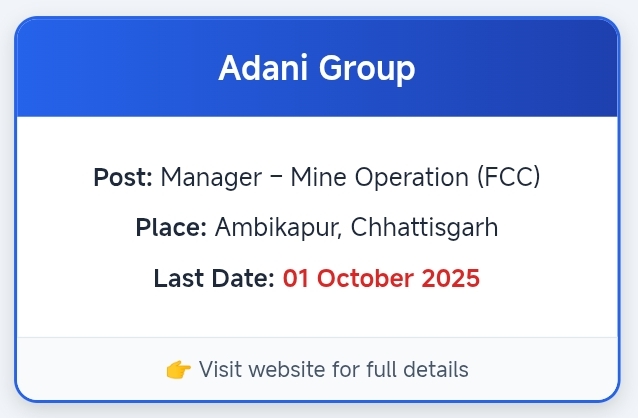Click the pointing hand emoji icon
Viewport: 638px width, 418px height.
tap(179, 370)
